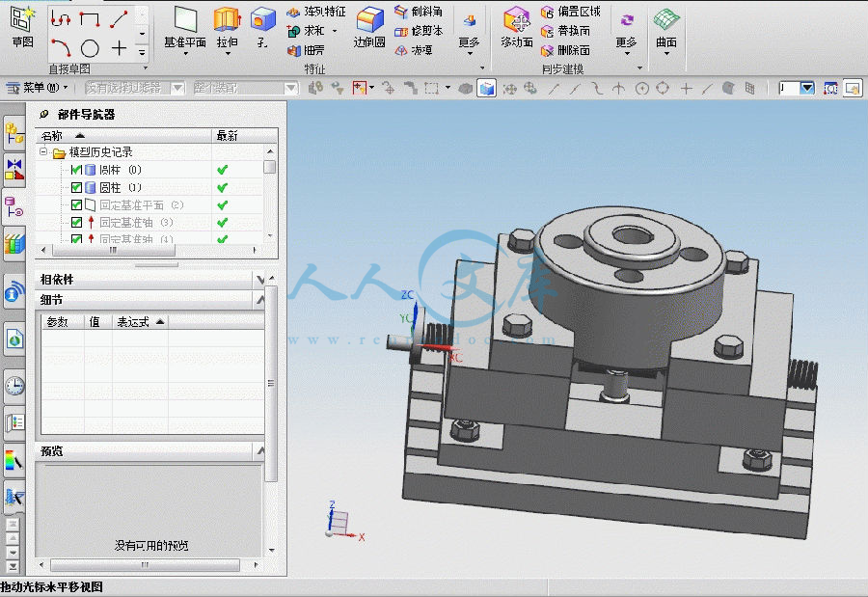Toggle the 固定基准轴 (4) checkbox
The width and height of the screenshot is (868, 597).
(77, 238)
